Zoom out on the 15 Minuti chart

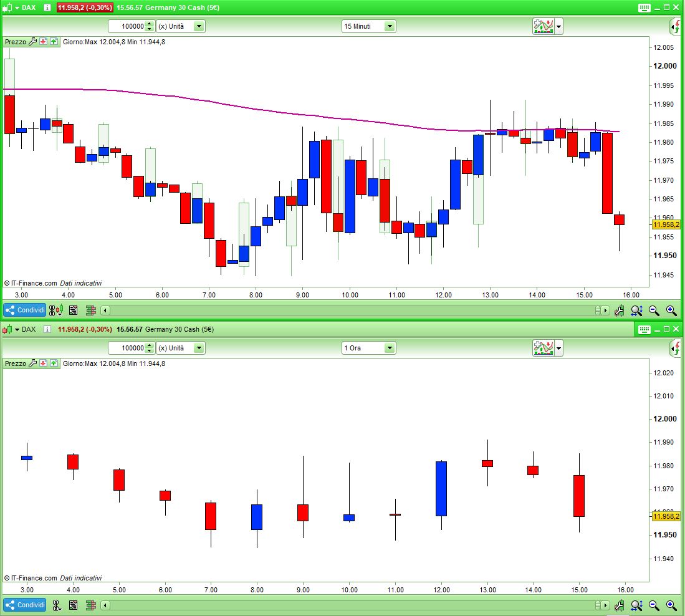[x=654, y=310]
